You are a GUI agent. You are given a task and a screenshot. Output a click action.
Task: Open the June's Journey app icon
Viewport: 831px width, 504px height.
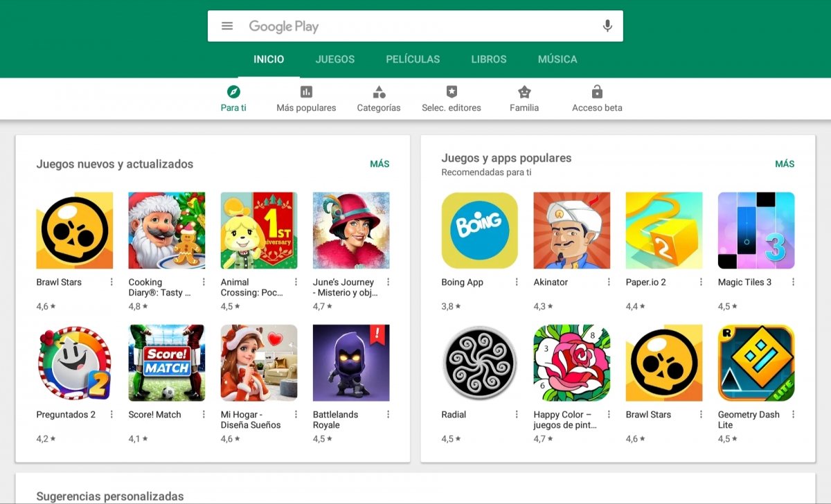[351, 231]
